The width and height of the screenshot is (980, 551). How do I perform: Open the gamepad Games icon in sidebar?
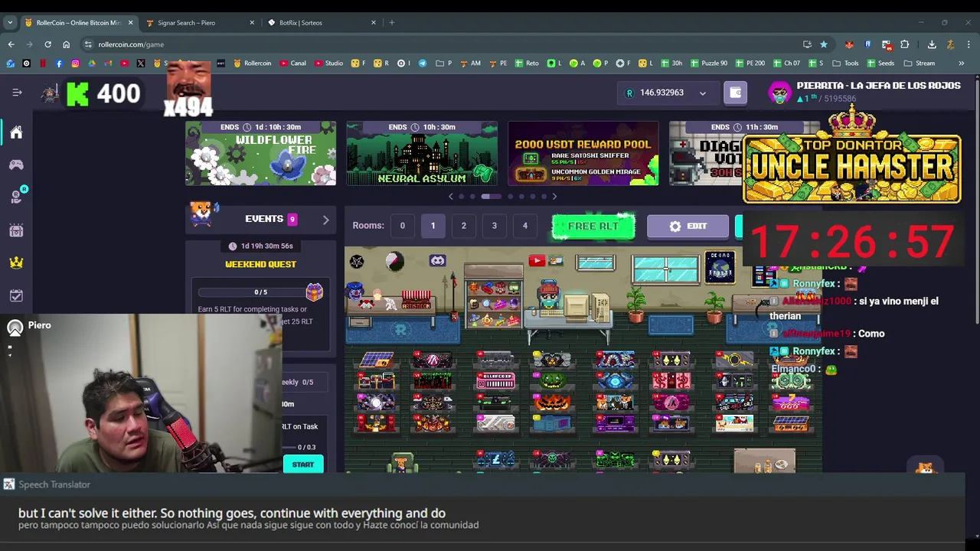coord(16,165)
